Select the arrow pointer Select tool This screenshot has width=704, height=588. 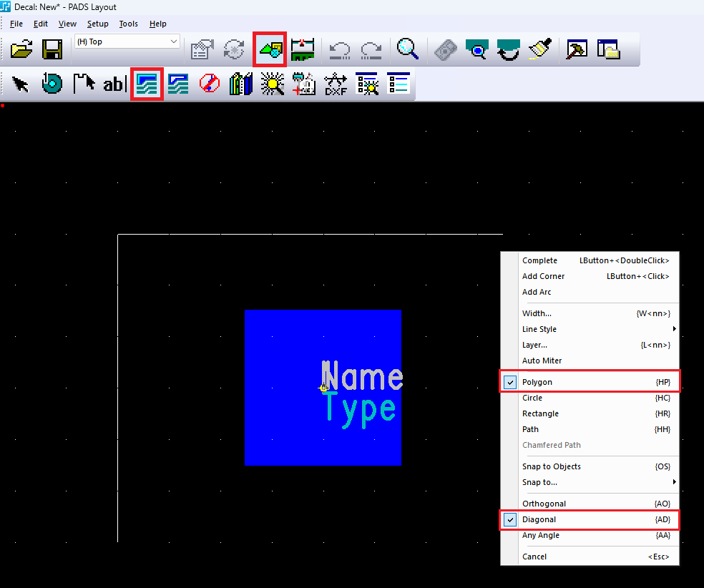coord(21,84)
